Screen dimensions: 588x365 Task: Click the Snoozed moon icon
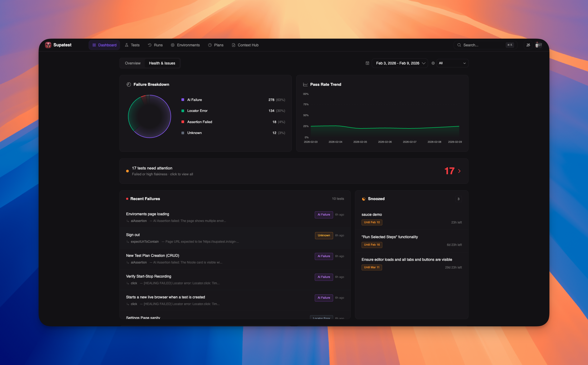364,199
